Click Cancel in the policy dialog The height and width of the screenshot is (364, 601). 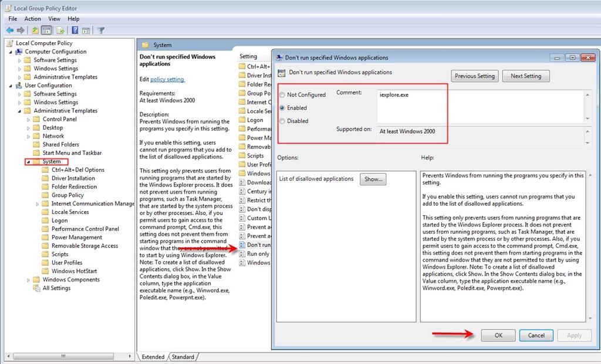pos(536,335)
